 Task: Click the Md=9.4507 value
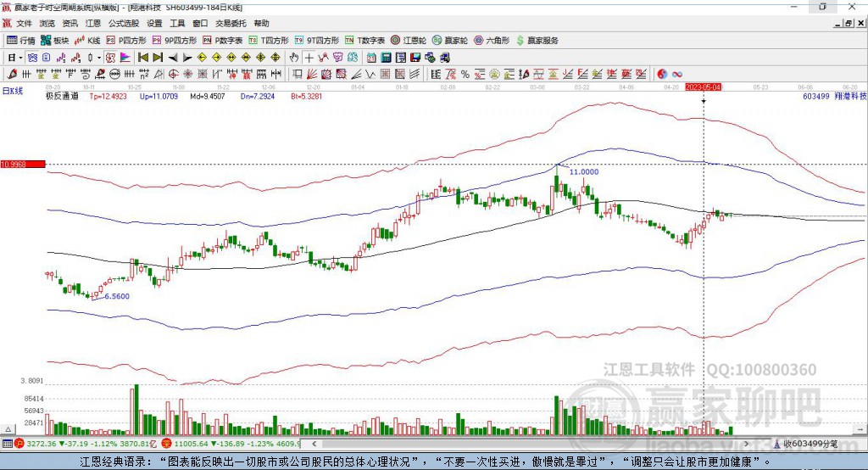pos(208,96)
